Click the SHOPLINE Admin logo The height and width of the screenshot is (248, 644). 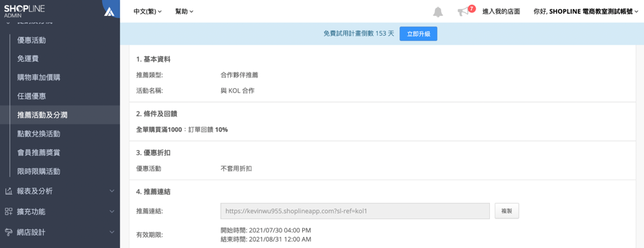click(x=24, y=11)
